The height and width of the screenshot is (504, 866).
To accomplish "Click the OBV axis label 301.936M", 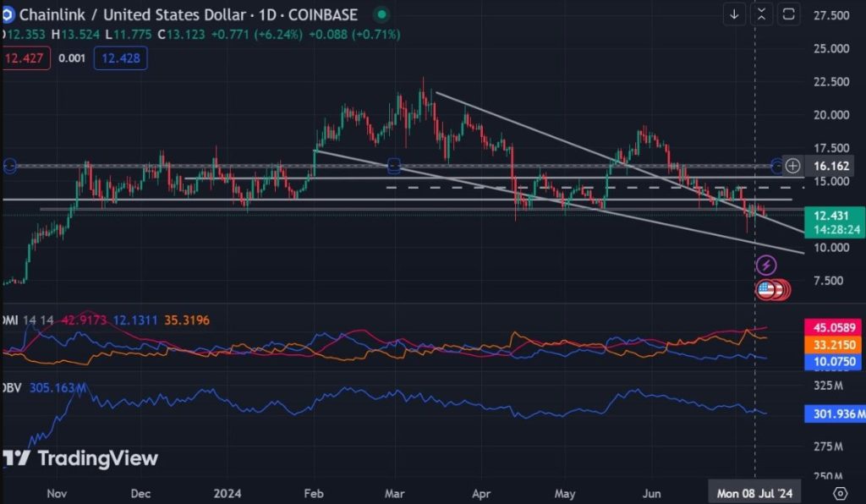I will click(836, 414).
